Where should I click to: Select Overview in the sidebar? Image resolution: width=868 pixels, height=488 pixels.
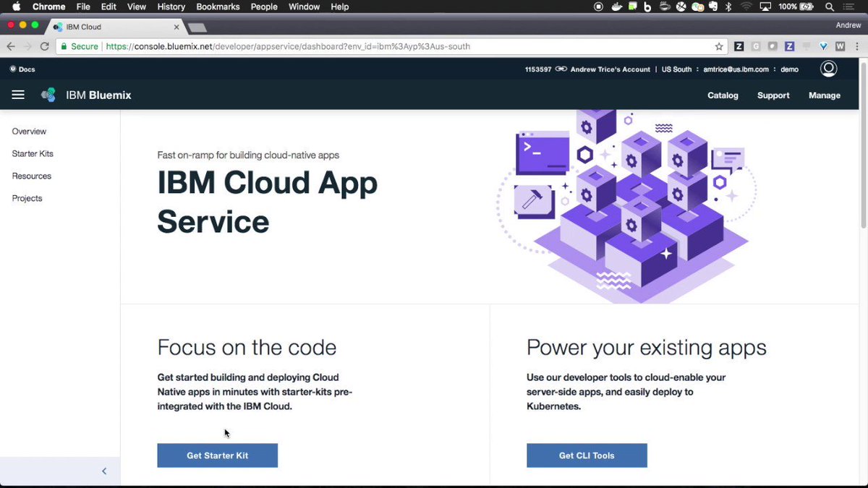29,132
